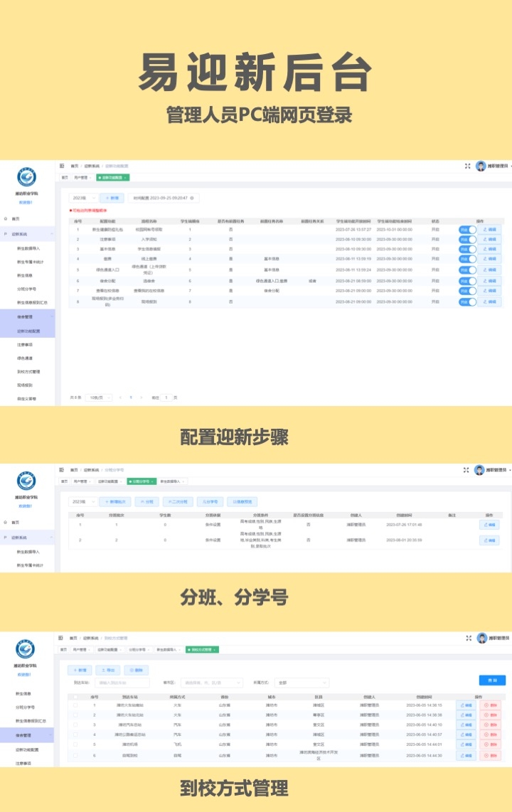Toggle the status switch for the 注意事项 row
Viewport: 512px width, 812px height.
467,240
